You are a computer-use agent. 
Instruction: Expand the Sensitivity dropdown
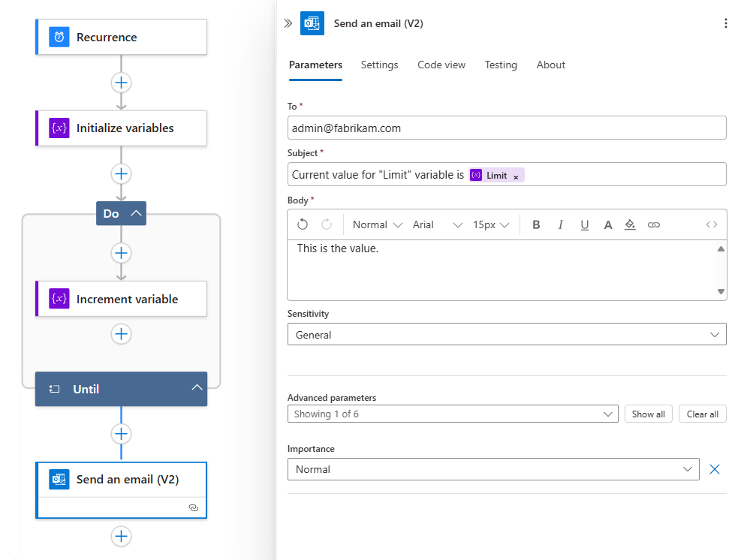[x=507, y=335]
